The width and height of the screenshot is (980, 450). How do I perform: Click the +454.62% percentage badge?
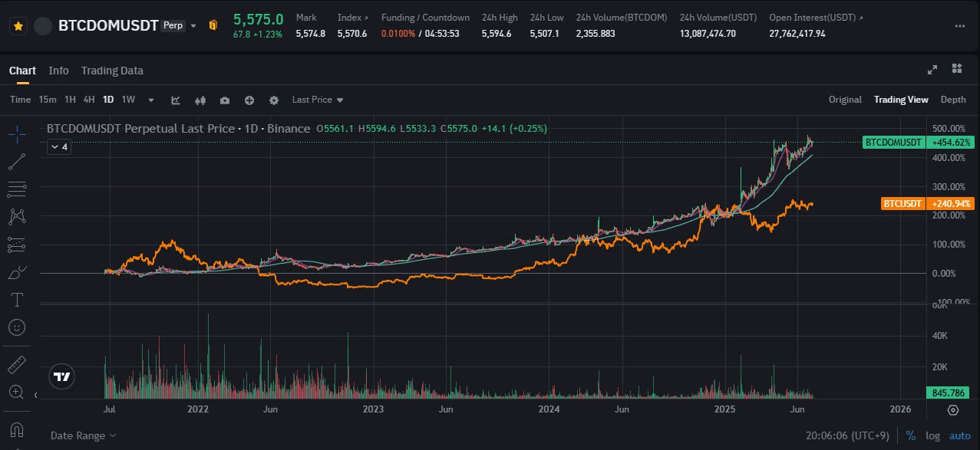click(x=950, y=142)
